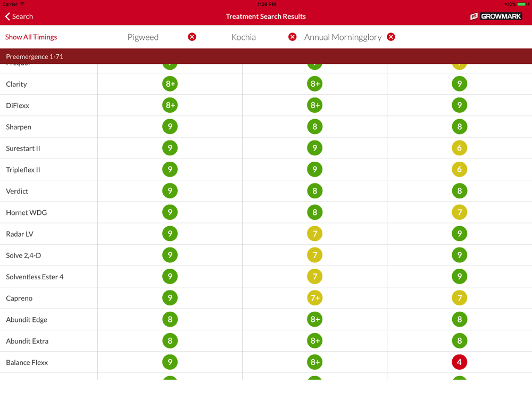Viewport: 532px width, 399px height.
Task: Tap Abundit Extra's Kochia rating 8+
Action: 315,340
